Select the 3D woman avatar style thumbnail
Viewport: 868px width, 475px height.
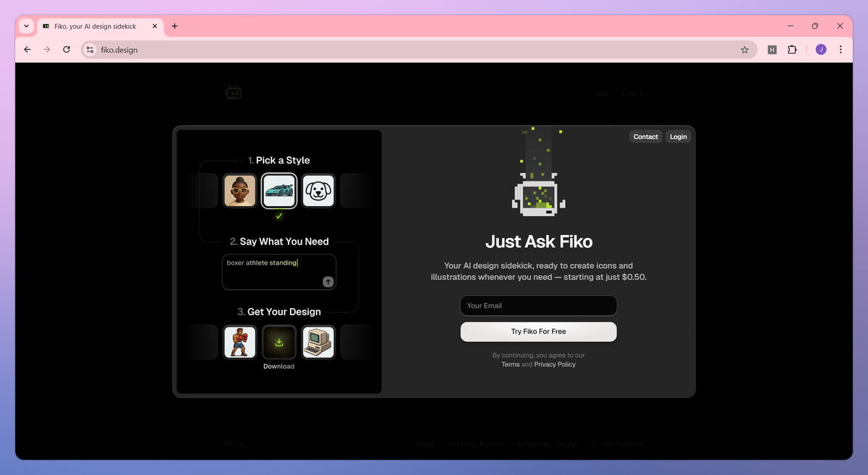[239, 191]
